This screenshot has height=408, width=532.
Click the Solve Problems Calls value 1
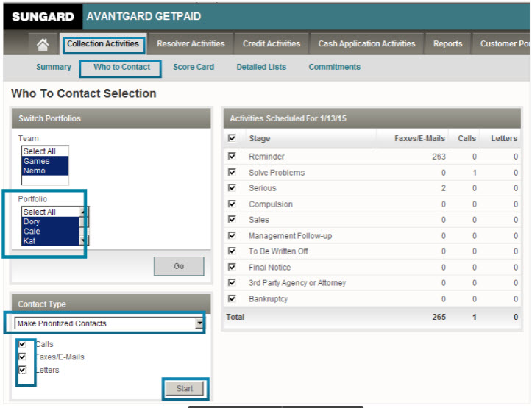[475, 173]
